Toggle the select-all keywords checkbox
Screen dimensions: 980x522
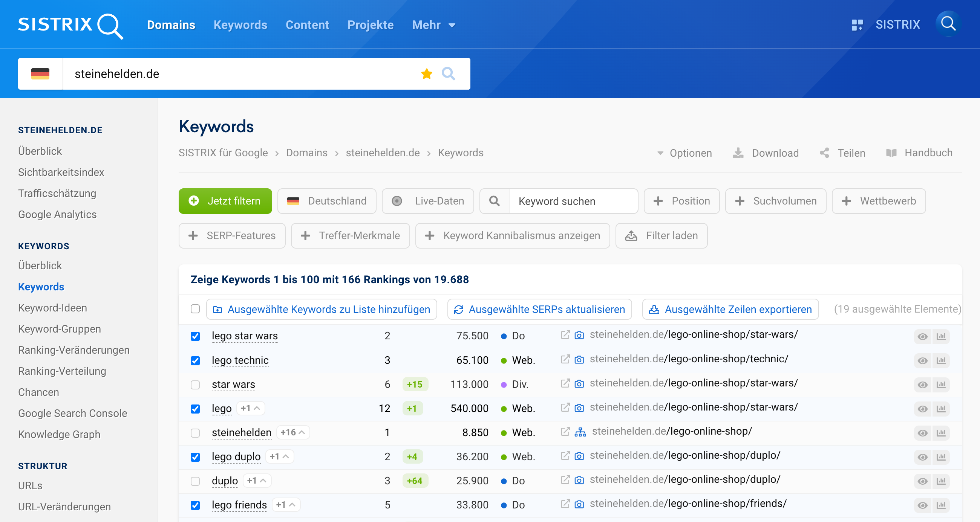[195, 309]
